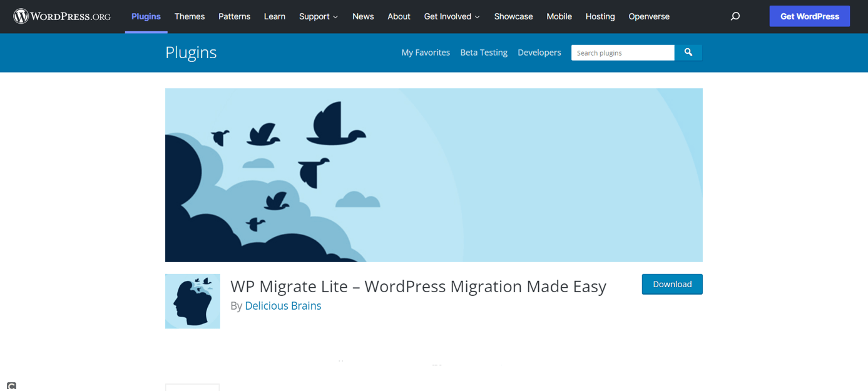Open the site search magnifier icon
Image resolution: width=868 pixels, height=391 pixels.
click(x=735, y=16)
